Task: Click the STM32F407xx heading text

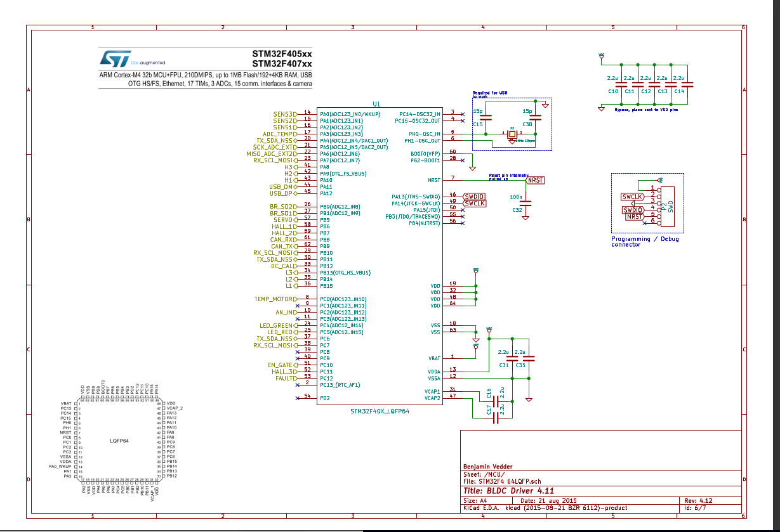Action: [x=282, y=64]
